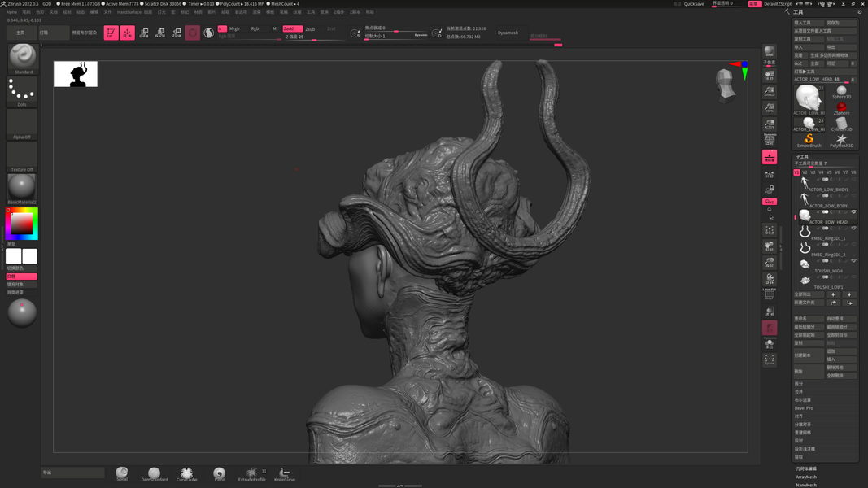This screenshot has width=868, height=488.
Task: Open the BasicMaterial2 material picker
Action: [x=22, y=190]
